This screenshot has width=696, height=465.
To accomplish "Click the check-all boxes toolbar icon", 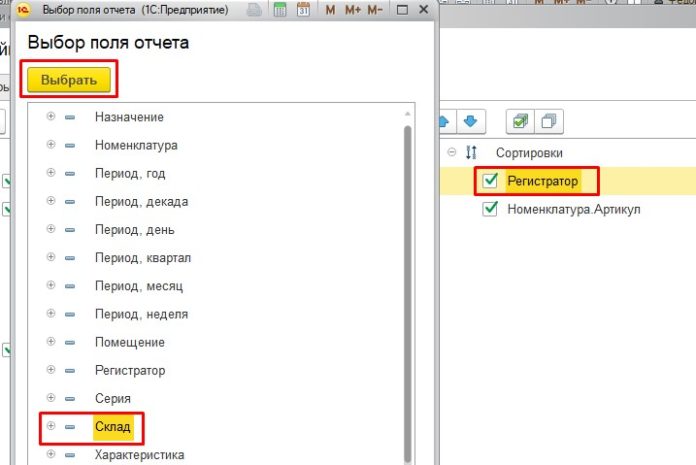I will coord(520,121).
